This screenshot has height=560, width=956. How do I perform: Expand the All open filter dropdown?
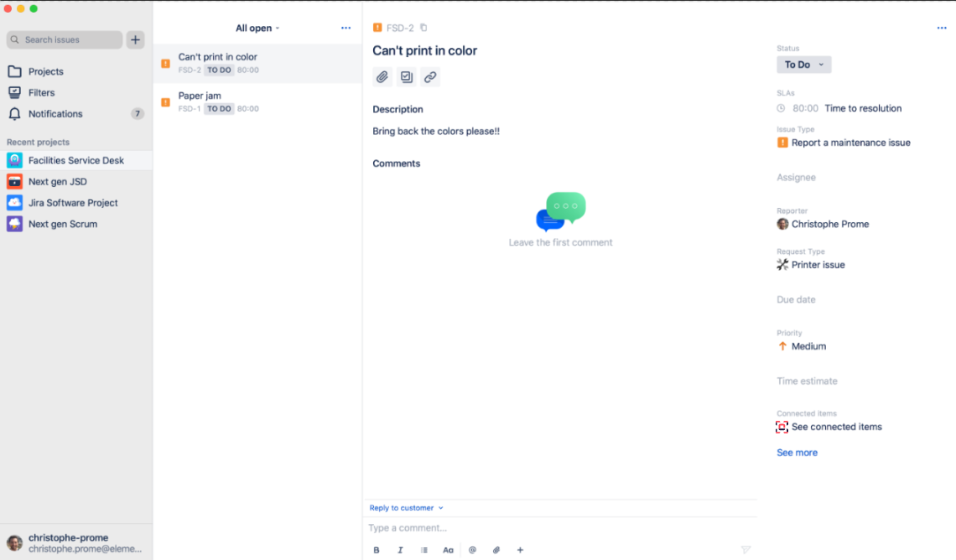[257, 28]
